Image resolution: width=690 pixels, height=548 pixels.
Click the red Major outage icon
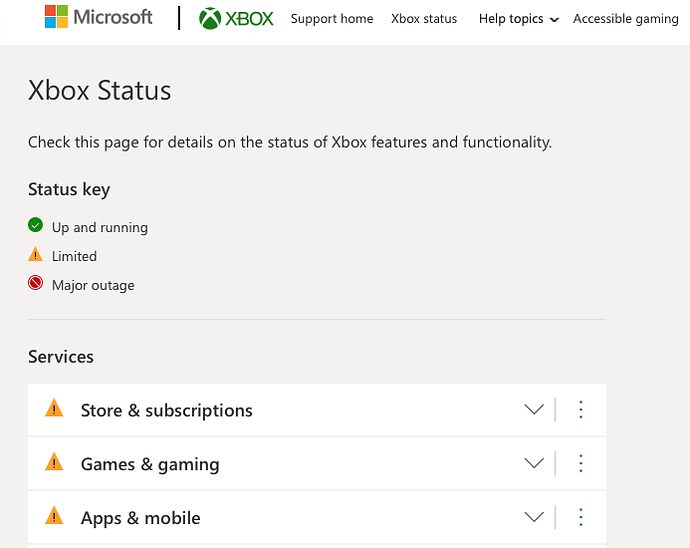point(35,283)
